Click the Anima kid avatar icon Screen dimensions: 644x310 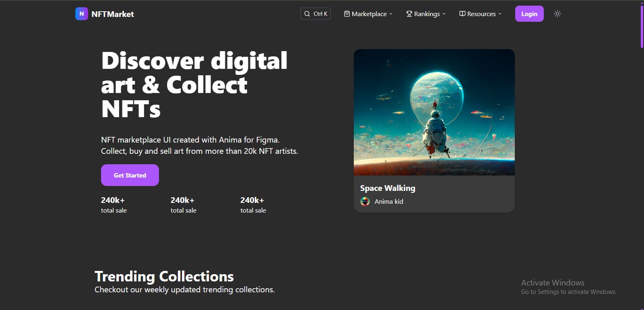[x=365, y=201]
